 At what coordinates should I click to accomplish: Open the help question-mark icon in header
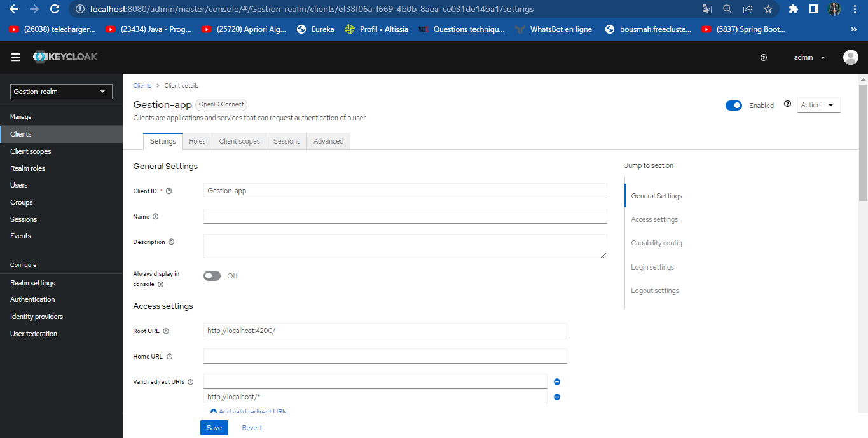coord(764,57)
